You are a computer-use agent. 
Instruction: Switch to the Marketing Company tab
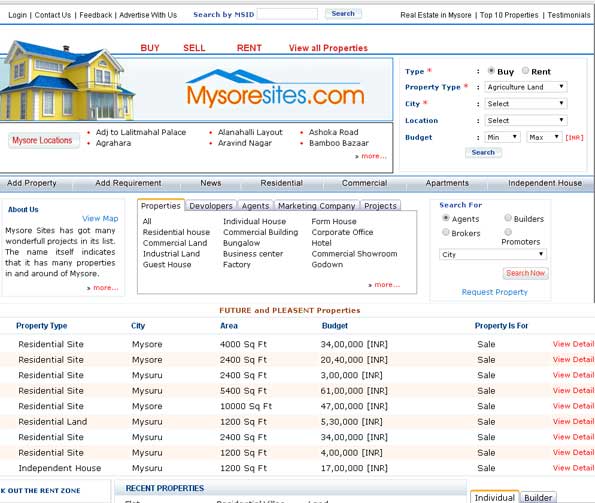(316, 206)
